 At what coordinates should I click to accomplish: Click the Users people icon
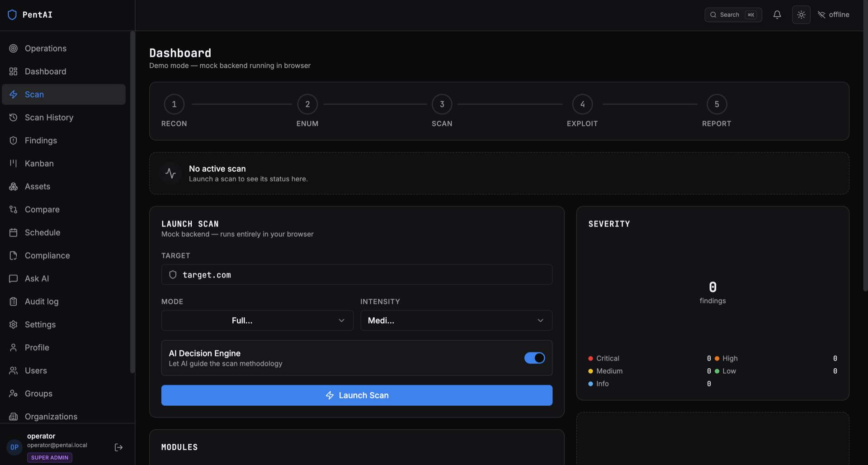[14, 371]
